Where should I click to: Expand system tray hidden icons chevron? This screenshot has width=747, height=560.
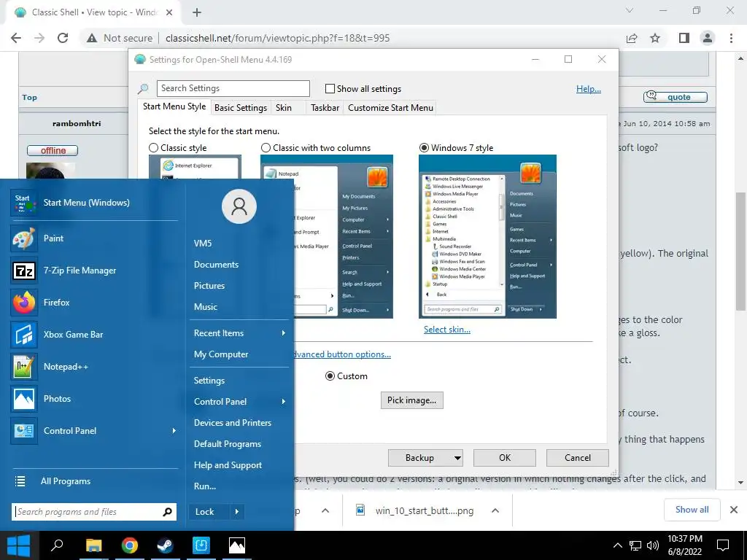point(617,545)
